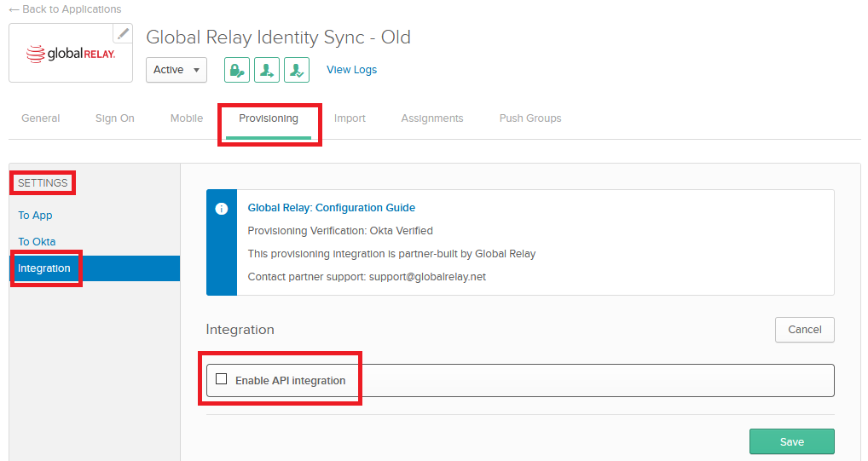Go to the Push Groups tab
Screen dimensions: 868x461
[530, 118]
